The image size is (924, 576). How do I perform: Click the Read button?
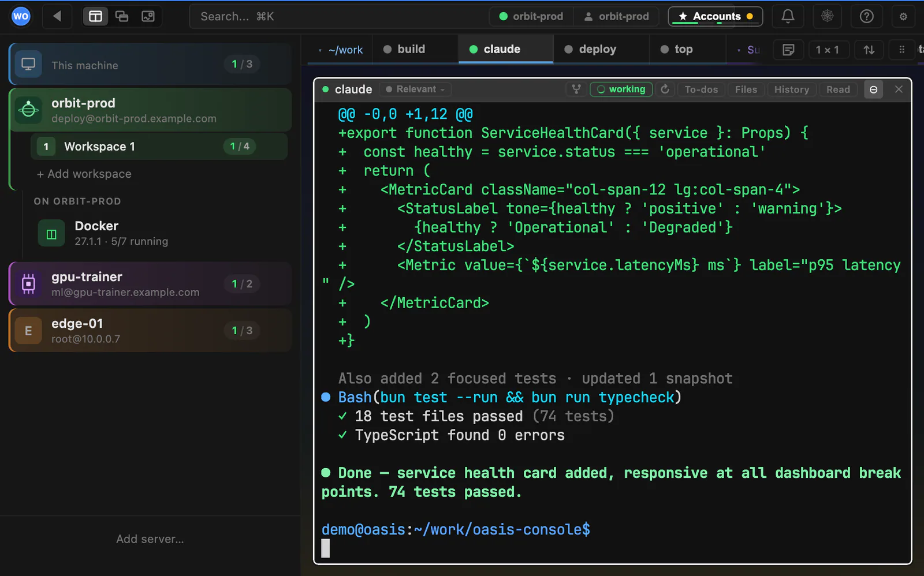coord(838,89)
